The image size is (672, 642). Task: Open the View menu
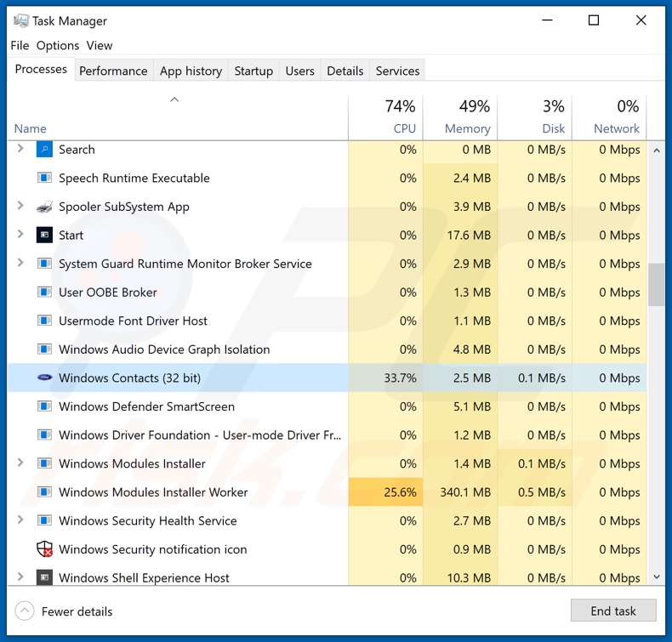pos(99,45)
